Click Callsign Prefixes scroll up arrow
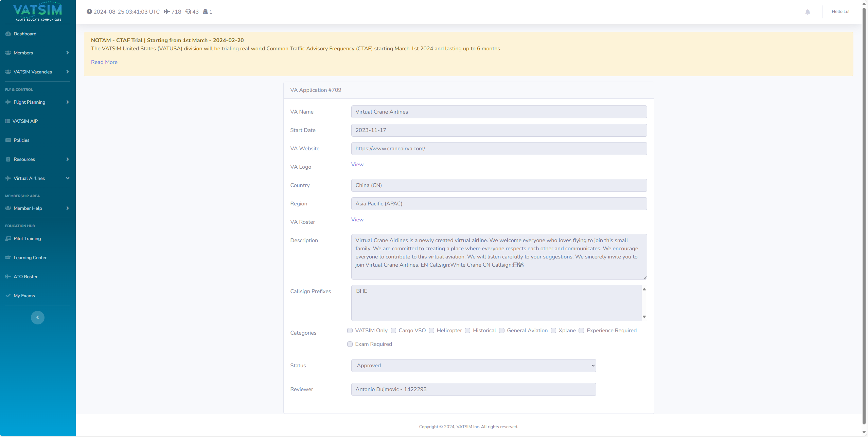The height and width of the screenshot is (437, 868). coord(644,289)
